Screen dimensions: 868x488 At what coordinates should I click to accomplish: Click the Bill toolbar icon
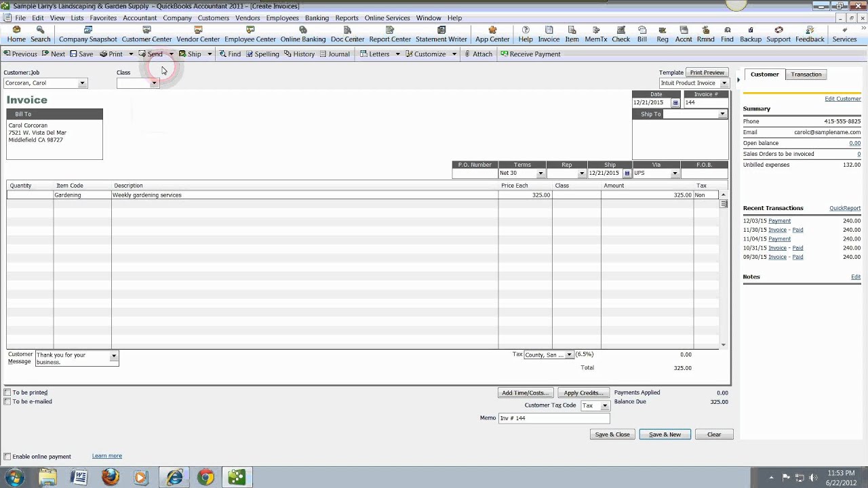[642, 35]
